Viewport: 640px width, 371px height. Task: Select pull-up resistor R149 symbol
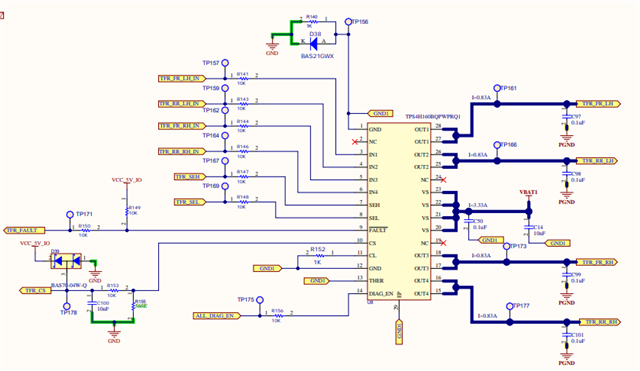[127, 211]
